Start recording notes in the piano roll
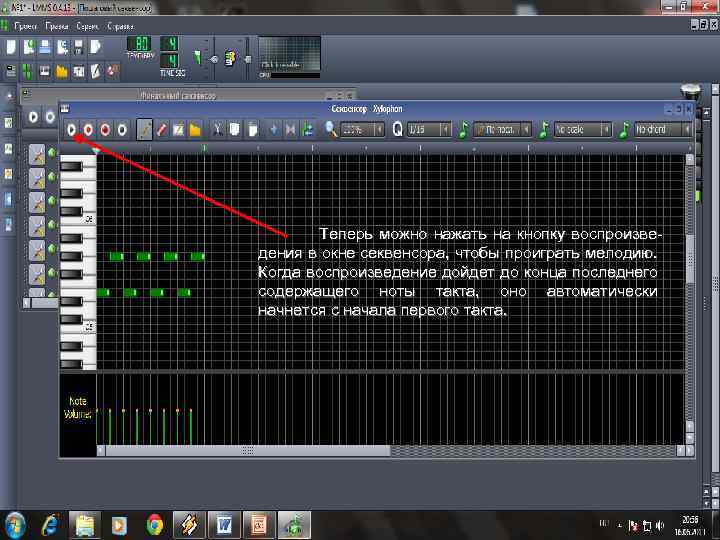This screenshot has width=720, height=540. (88, 130)
